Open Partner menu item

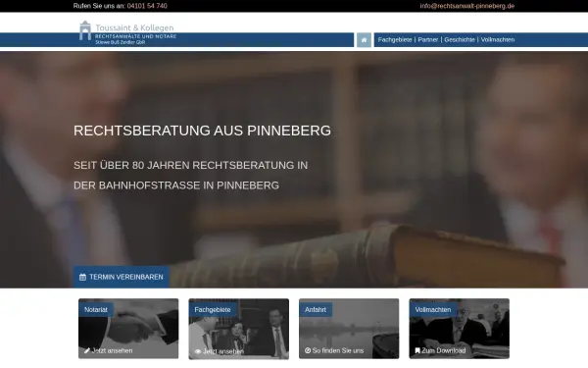428,40
